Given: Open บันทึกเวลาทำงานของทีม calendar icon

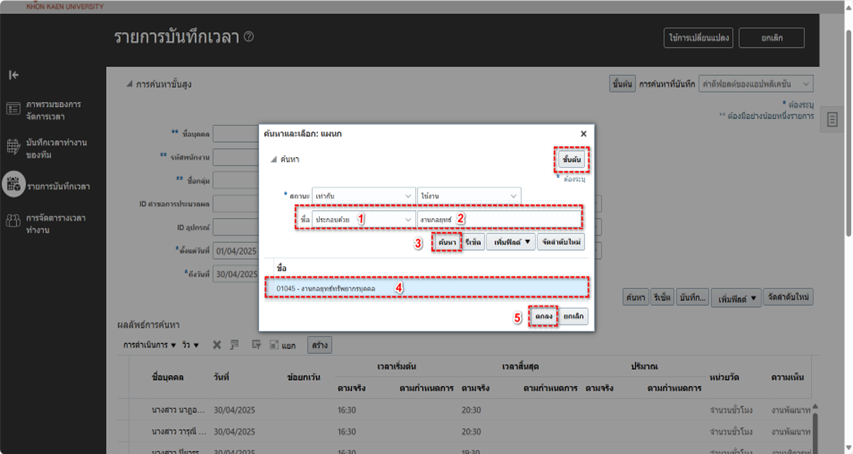Looking at the screenshot, I should [x=13, y=146].
